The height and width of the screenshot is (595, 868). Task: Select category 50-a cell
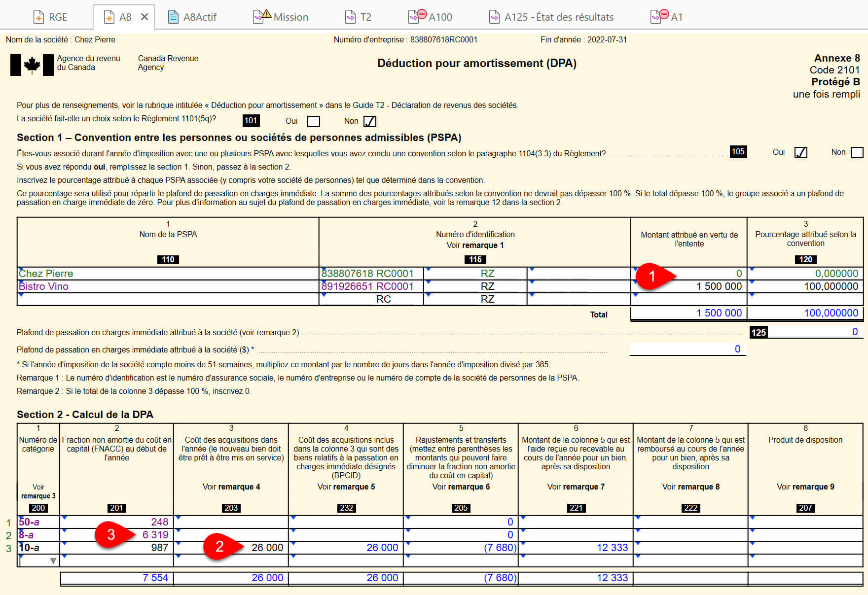click(x=38, y=522)
